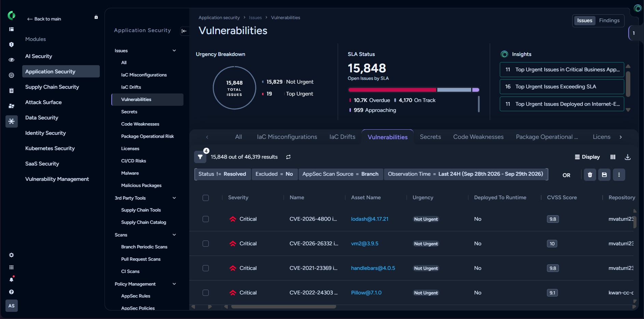
Task: Switch to the Code Weaknesses tab
Action: (x=478, y=137)
